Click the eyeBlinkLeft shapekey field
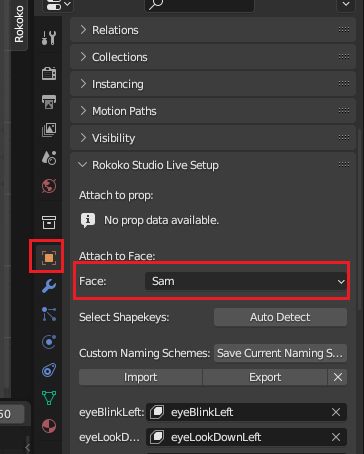Viewport: 364px width, 454px height. (x=246, y=412)
